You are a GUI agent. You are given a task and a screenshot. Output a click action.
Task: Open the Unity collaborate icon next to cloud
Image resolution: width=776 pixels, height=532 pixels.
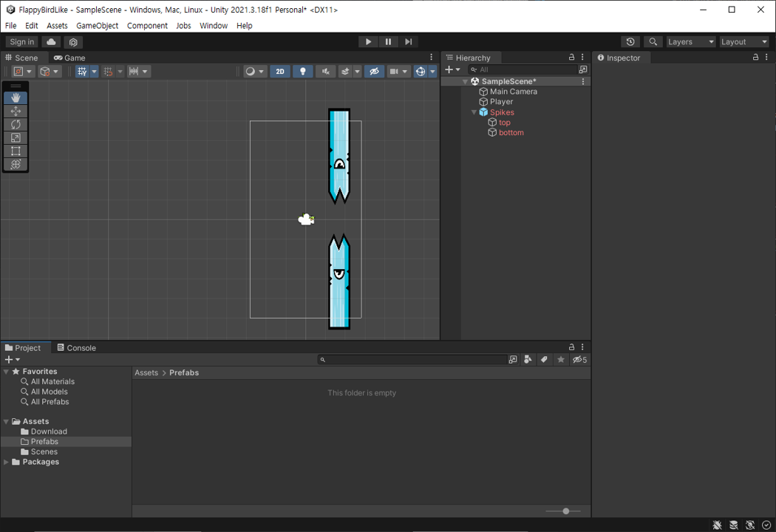click(x=73, y=42)
